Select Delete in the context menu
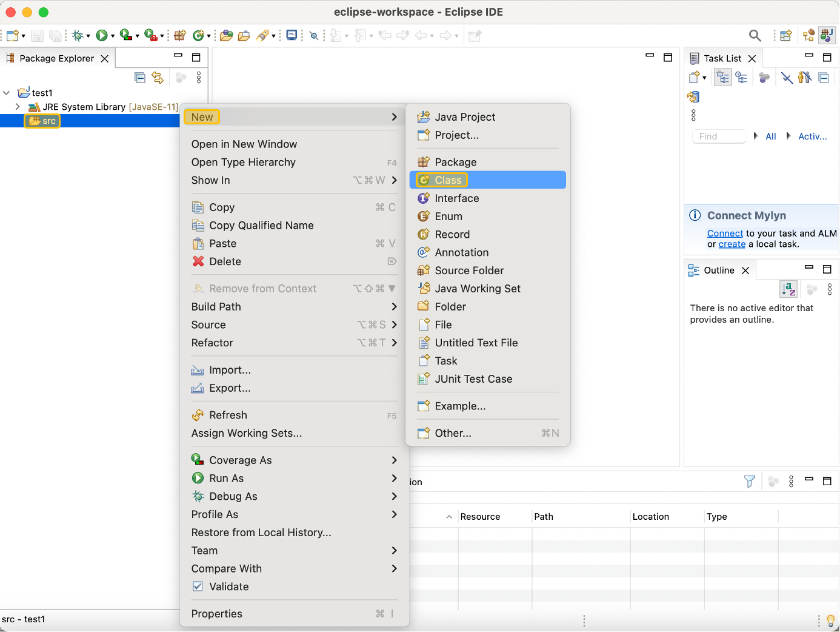 coord(294,261)
